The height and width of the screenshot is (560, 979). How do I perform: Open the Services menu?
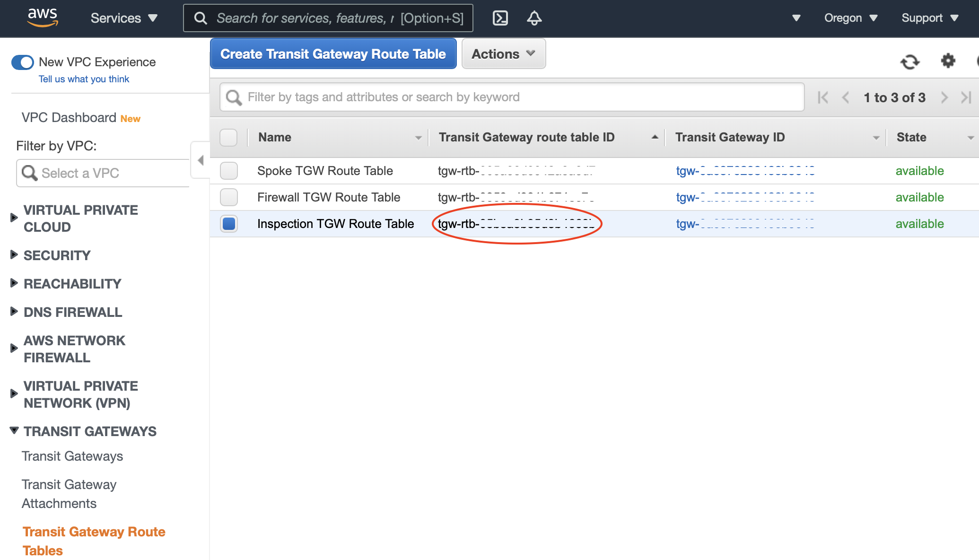click(x=123, y=18)
